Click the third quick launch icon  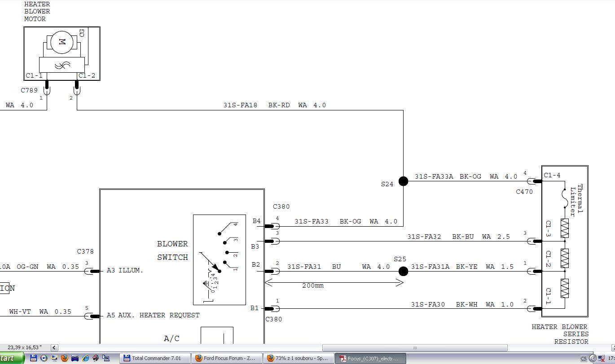coord(54,358)
